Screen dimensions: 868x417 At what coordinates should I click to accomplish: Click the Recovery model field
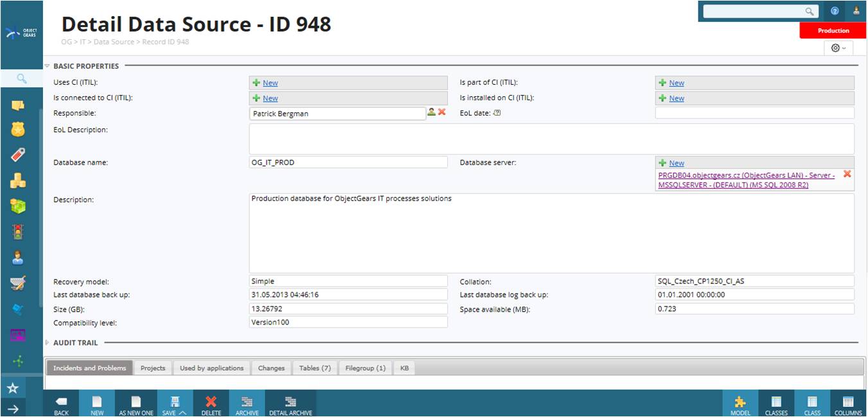pos(348,281)
